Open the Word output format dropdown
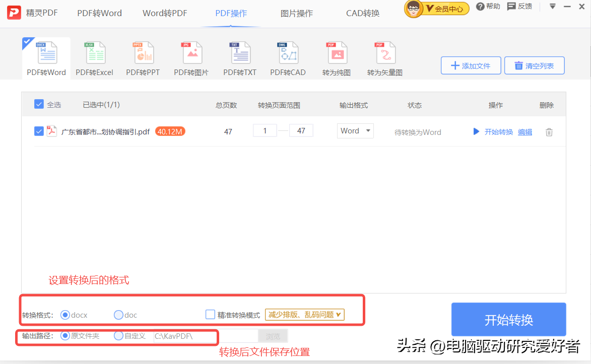 tap(355, 131)
